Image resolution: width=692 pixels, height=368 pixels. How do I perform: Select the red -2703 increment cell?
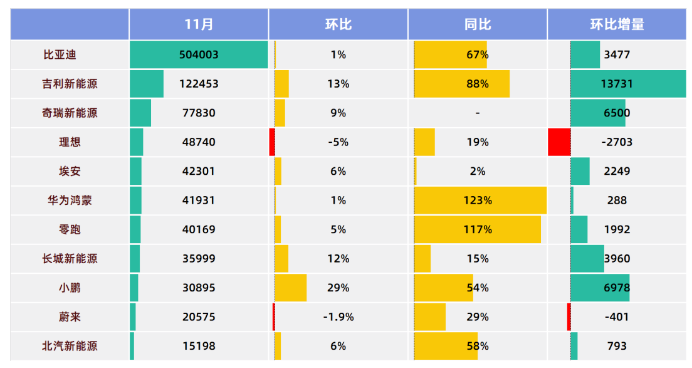(617, 142)
